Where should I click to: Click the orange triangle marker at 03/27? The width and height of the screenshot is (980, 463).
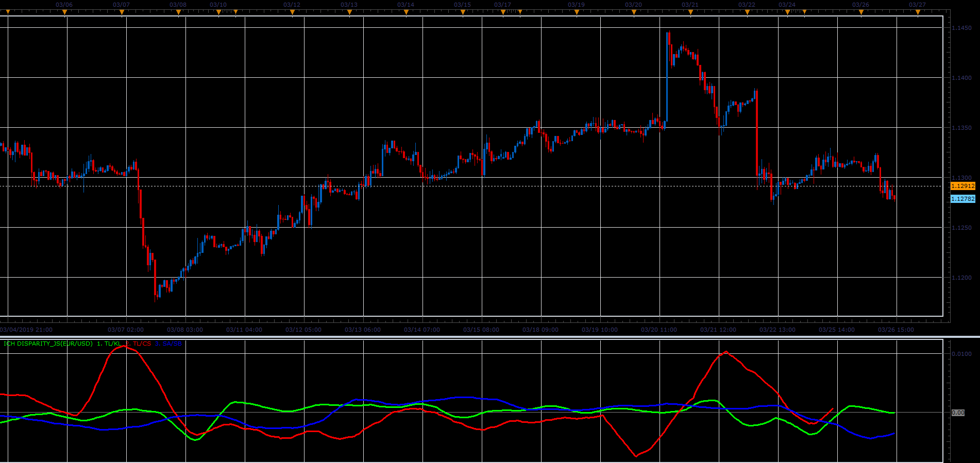(x=918, y=12)
